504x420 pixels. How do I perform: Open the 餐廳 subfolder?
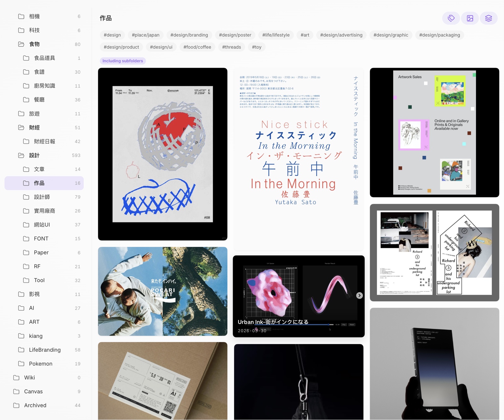44,100
